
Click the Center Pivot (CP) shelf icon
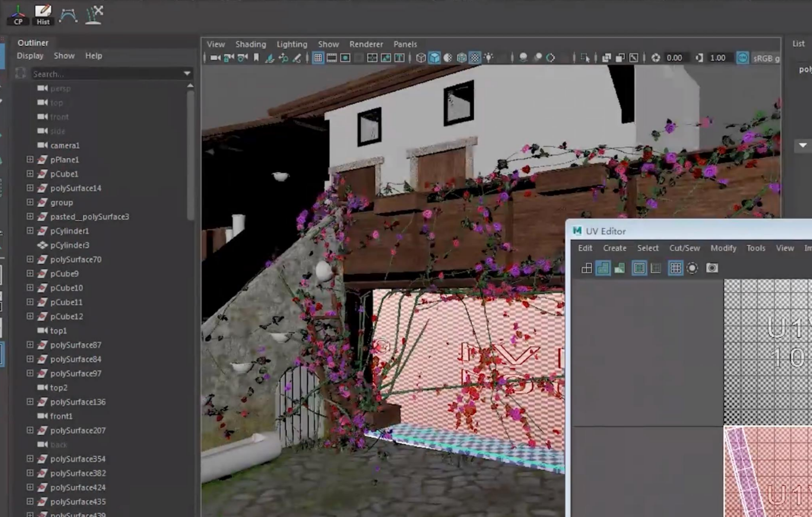[x=18, y=15]
